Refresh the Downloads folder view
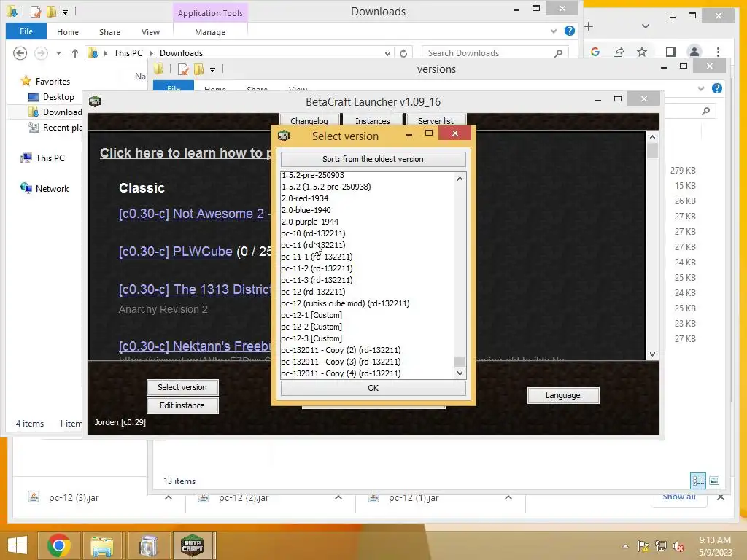 (403, 53)
